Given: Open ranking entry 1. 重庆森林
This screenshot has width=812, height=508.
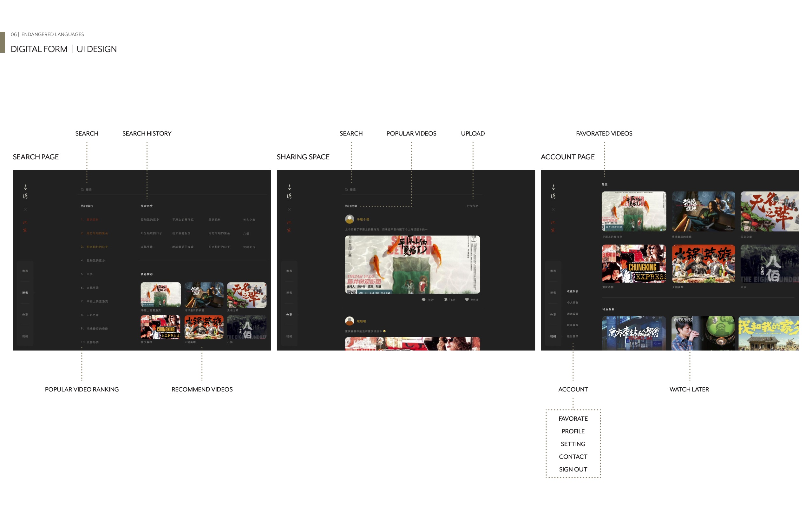Looking at the screenshot, I should pos(90,219).
